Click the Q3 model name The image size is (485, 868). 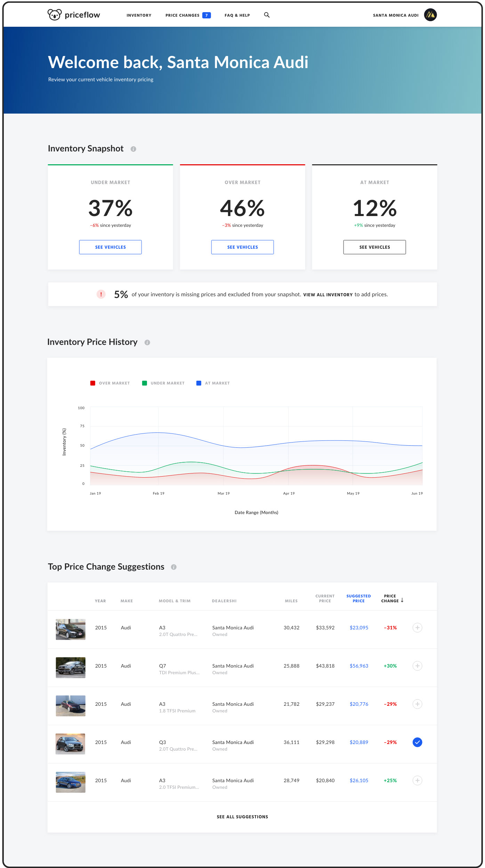point(162,742)
